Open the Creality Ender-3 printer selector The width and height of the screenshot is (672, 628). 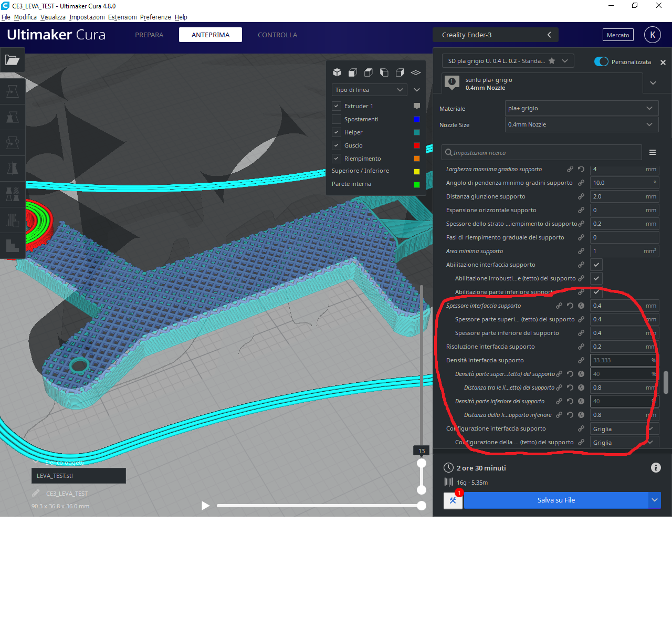tap(496, 35)
